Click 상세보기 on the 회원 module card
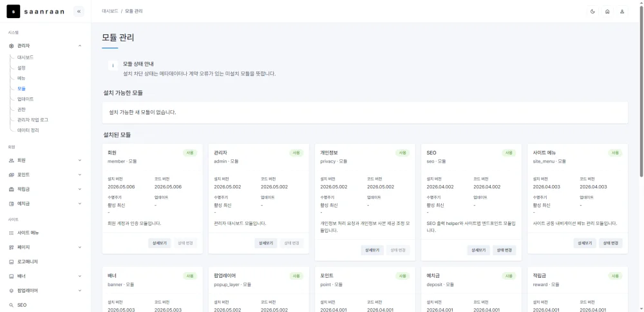 tap(160, 243)
